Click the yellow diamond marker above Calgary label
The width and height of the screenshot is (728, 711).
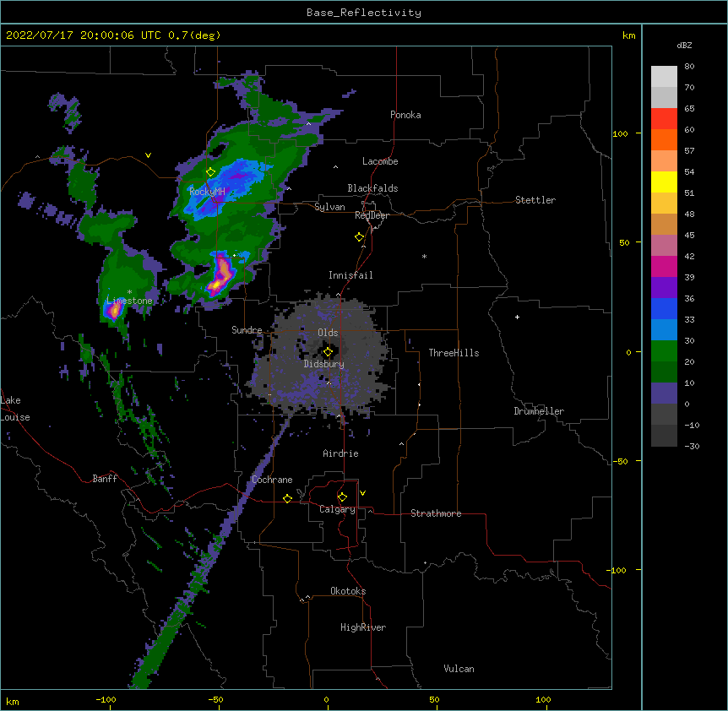point(342,497)
